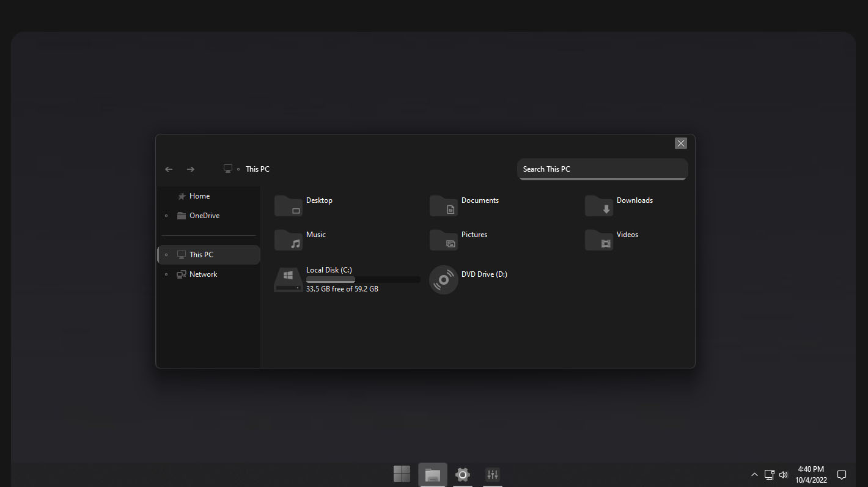This screenshot has height=487, width=868.
Task: Open the Desktop folder icon
Action: tap(289, 206)
